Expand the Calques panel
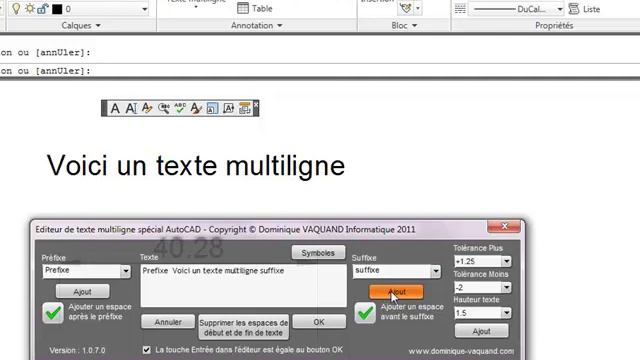Image resolution: width=640 pixels, height=360 pixels. (81, 25)
